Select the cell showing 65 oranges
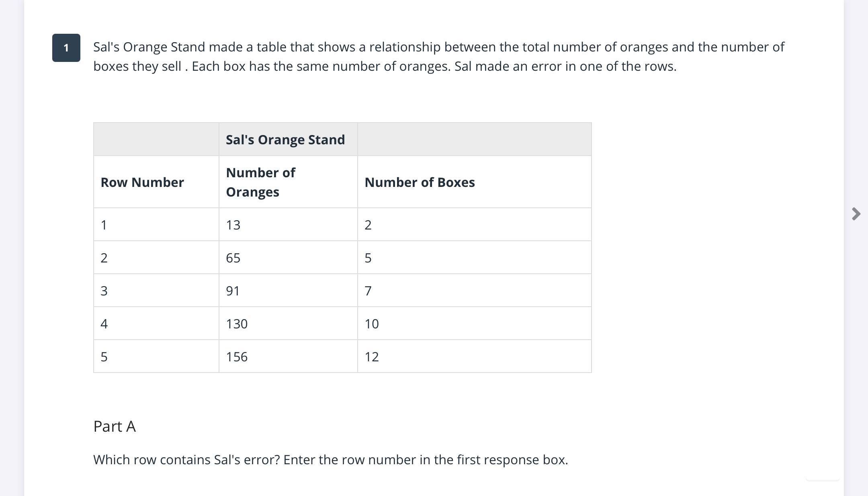 coord(233,258)
